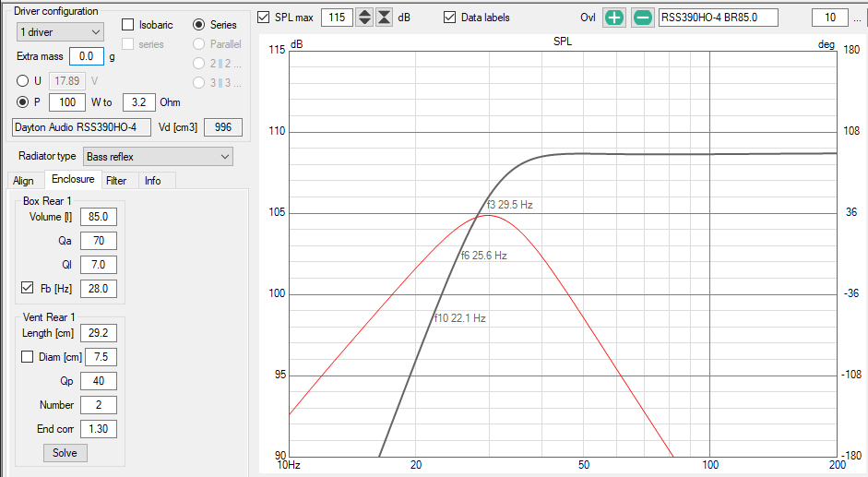
Task: Add overlay with green plus icon
Action: click(x=614, y=18)
